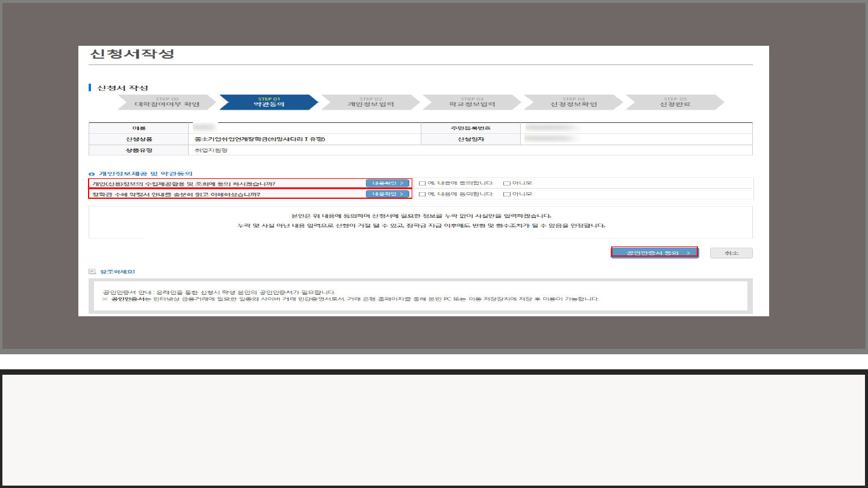Click the blurred 주민등록번호 value field
The width and height of the screenshot is (868, 488).
point(552,128)
